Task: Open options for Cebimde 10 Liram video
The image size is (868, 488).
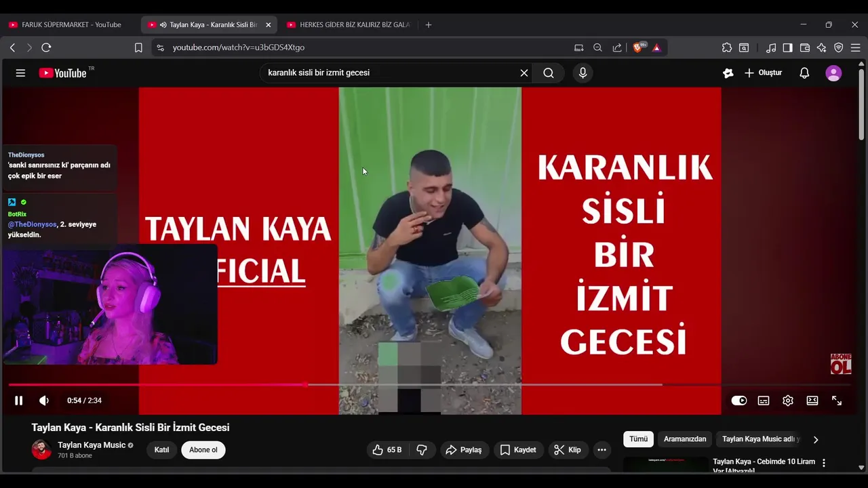Action: (x=824, y=463)
